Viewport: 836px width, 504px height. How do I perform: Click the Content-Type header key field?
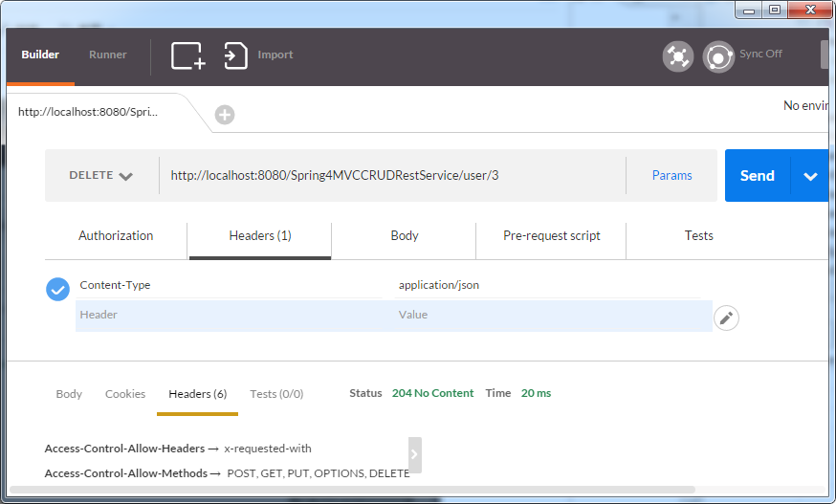230,285
